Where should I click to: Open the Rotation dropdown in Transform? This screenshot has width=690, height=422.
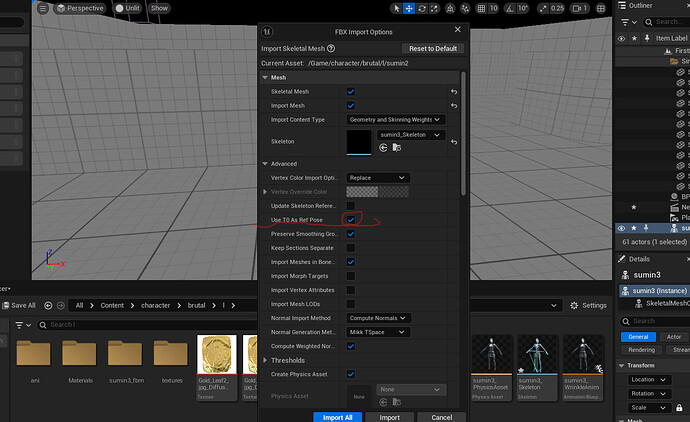coord(649,394)
